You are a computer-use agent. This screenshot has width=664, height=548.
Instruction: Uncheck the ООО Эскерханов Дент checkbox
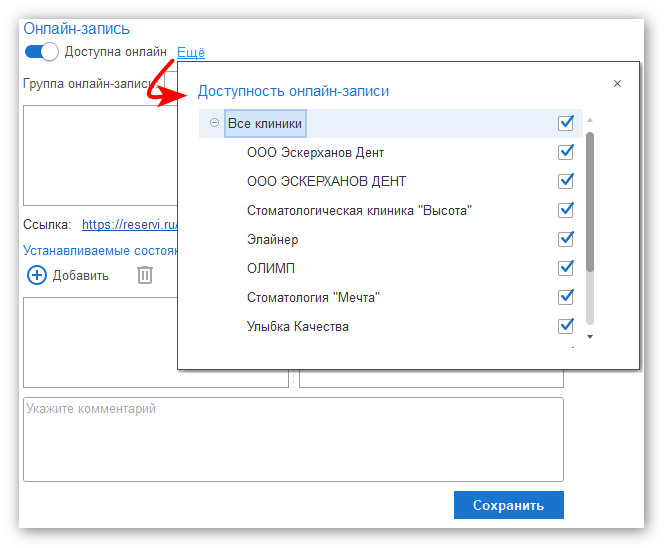[566, 152]
